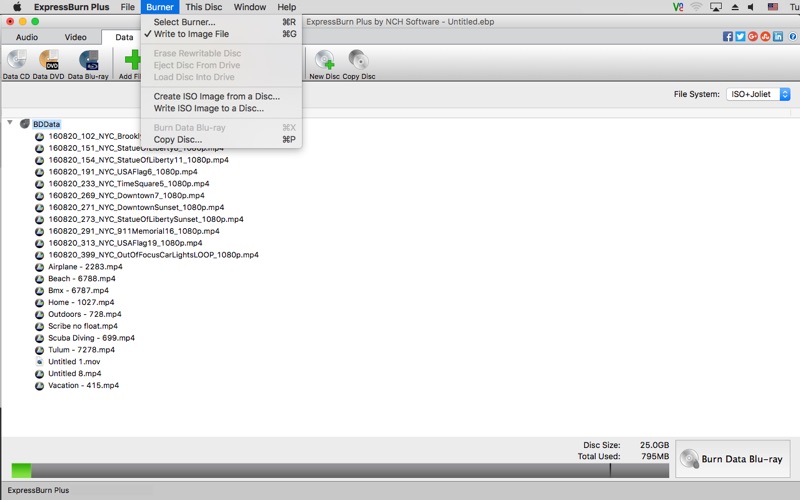Close the open Burner menu in the menu bar
Viewport: 800px width, 500px height.
(x=160, y=7)
